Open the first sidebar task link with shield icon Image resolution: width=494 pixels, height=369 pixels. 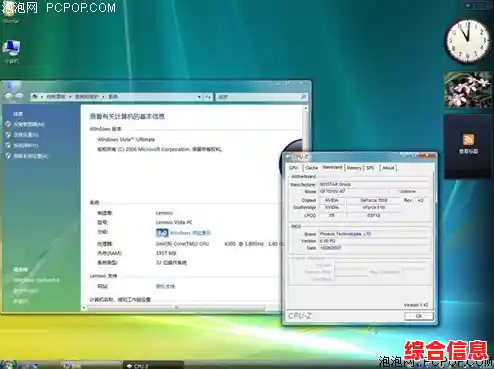[x=29, y=124]
